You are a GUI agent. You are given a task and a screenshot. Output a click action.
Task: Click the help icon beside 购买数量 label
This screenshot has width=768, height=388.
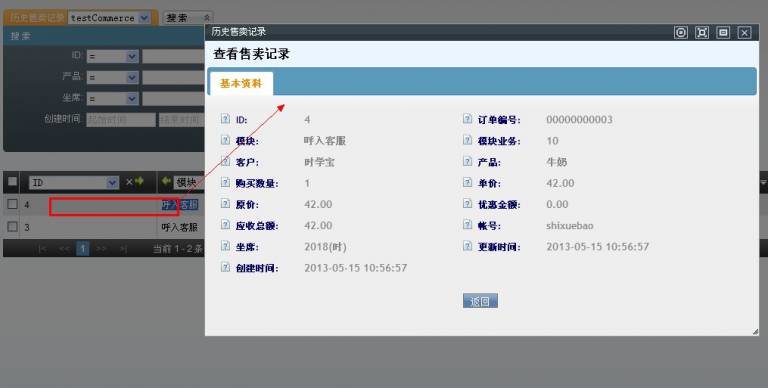225,182
